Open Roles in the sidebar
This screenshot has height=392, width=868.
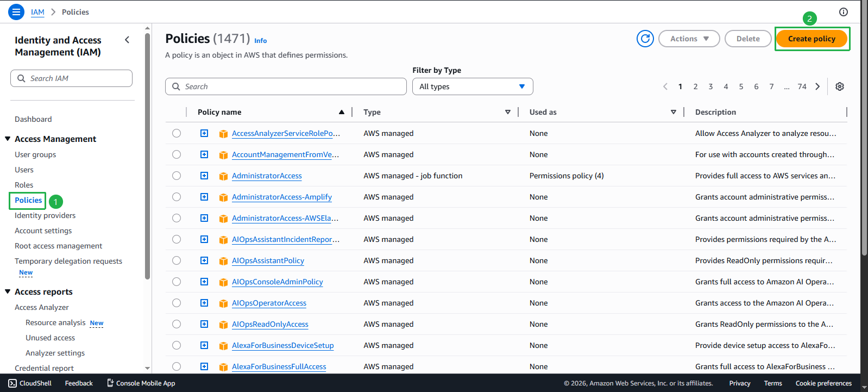point(24,185)
